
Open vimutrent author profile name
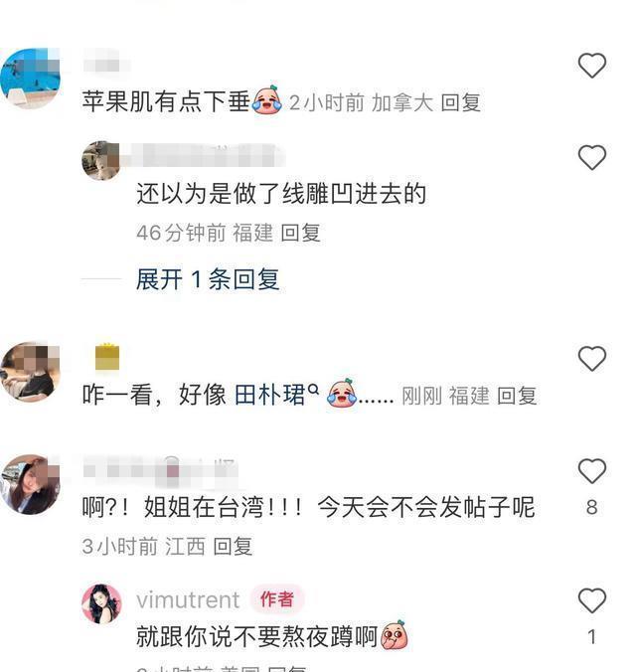[188, 599]
